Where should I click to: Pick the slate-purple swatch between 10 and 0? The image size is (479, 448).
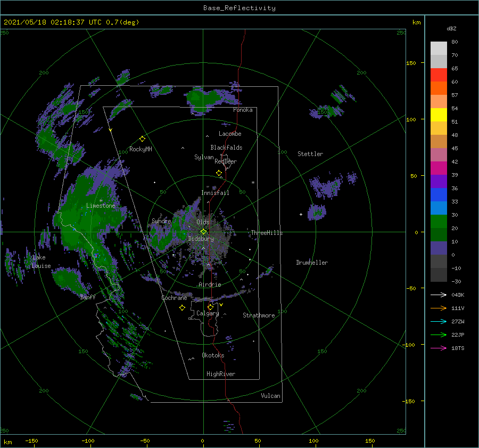[439, 248]
